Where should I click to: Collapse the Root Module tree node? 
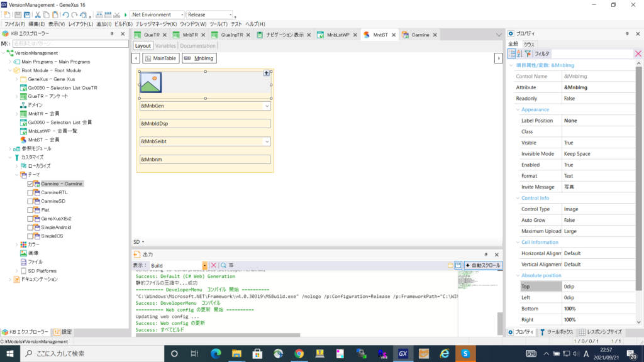click(x=10, y=70)
